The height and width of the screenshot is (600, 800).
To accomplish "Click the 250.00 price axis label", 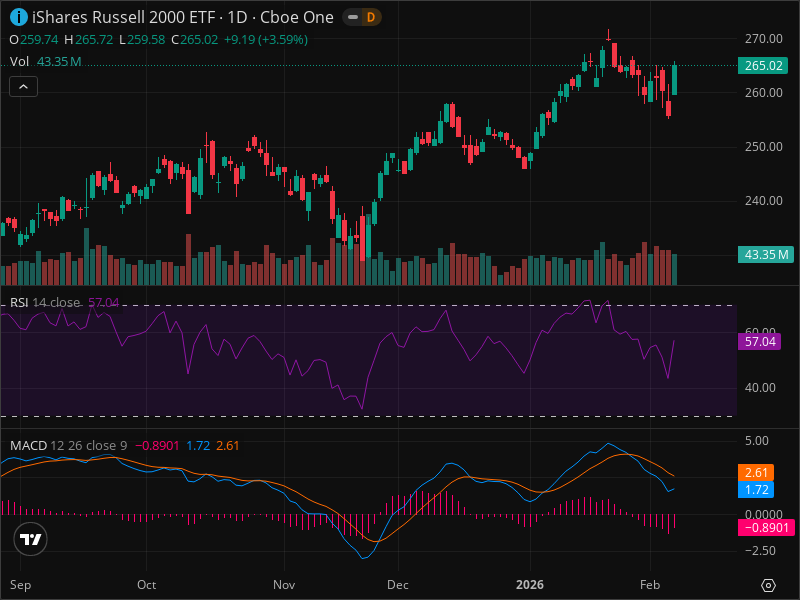I will pos(763,147).
